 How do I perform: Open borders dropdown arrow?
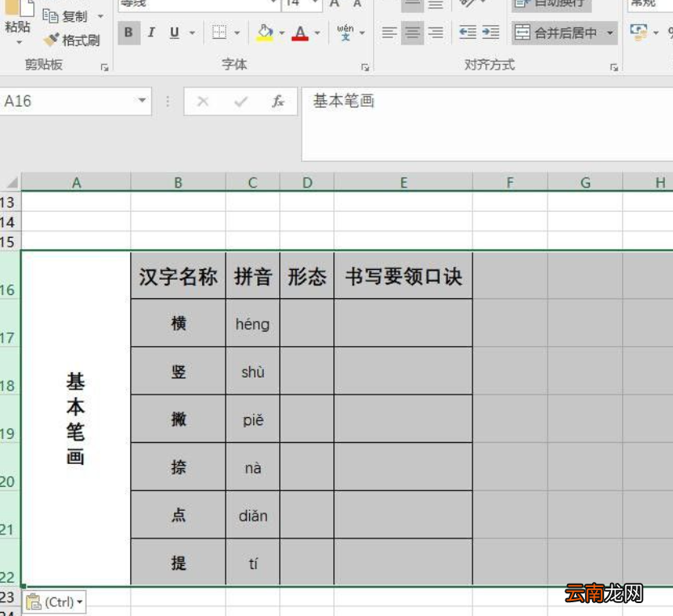[237, 32]
